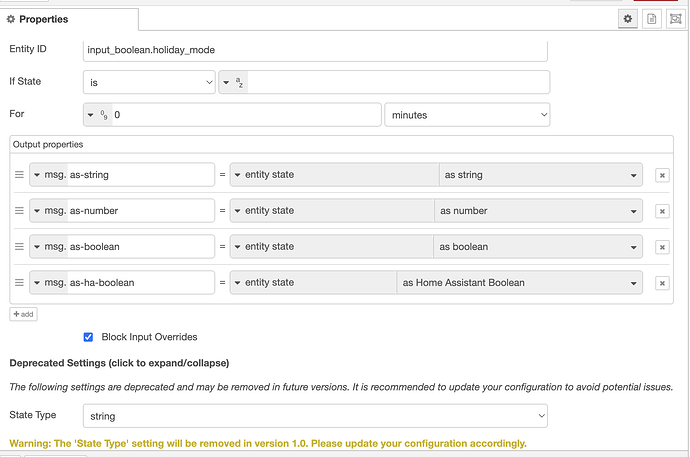The width and height of the screenshot is (690, 457).
Task: Open msg type selector for as-boolean
Action: (49, 247)
